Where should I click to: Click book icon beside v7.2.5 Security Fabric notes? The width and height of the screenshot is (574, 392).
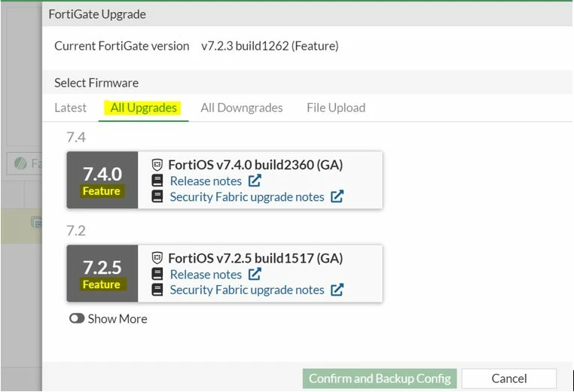click(157, 290)
